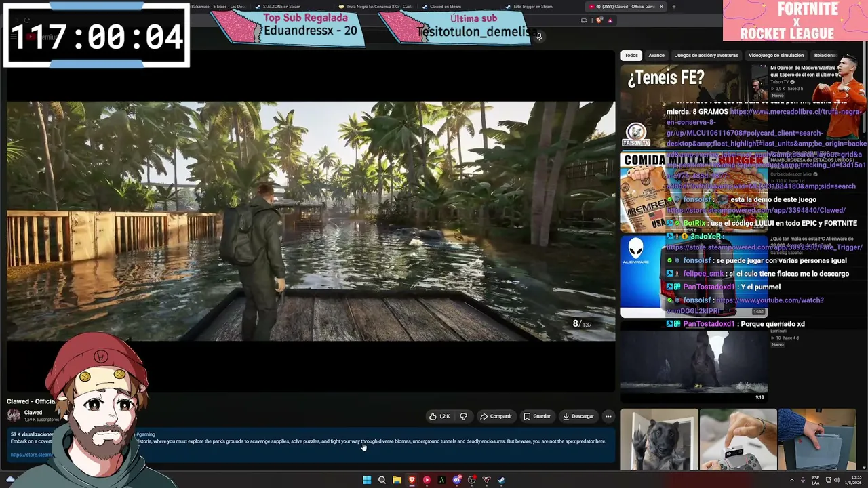
Task: Open Brave browser from the taskbar
Action: [x=412, y=480]
